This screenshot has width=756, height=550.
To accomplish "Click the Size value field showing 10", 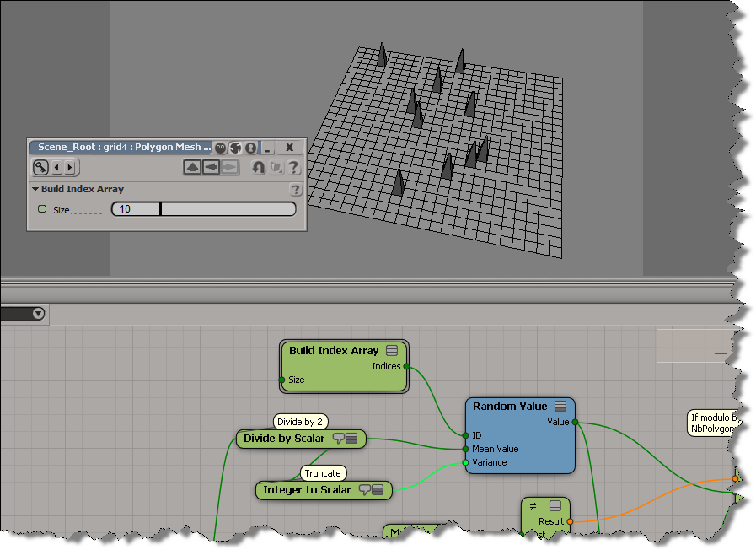I will click(135, 209).
